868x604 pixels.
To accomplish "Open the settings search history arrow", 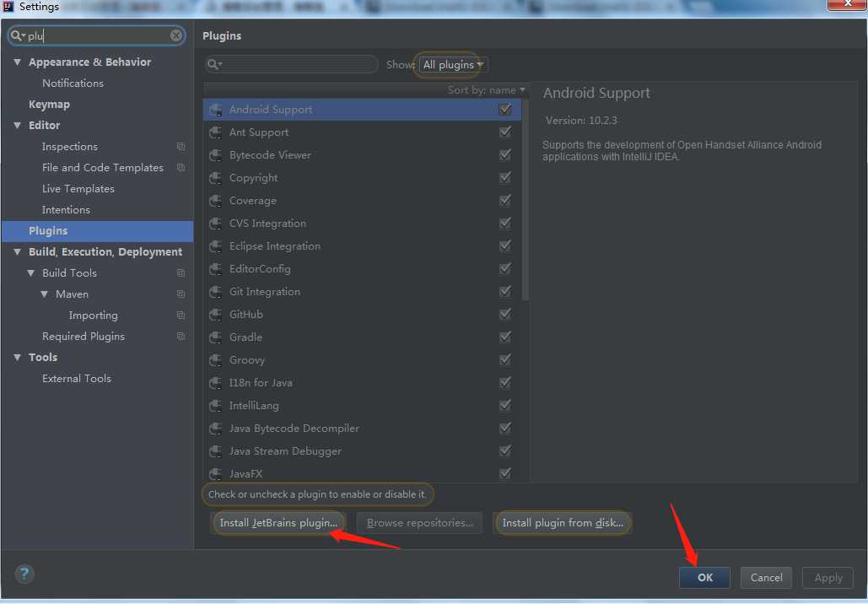I will 24,35.
